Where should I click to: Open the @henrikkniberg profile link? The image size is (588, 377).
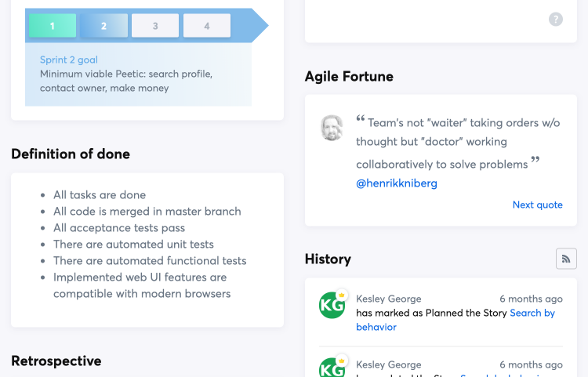pos(397,183)
